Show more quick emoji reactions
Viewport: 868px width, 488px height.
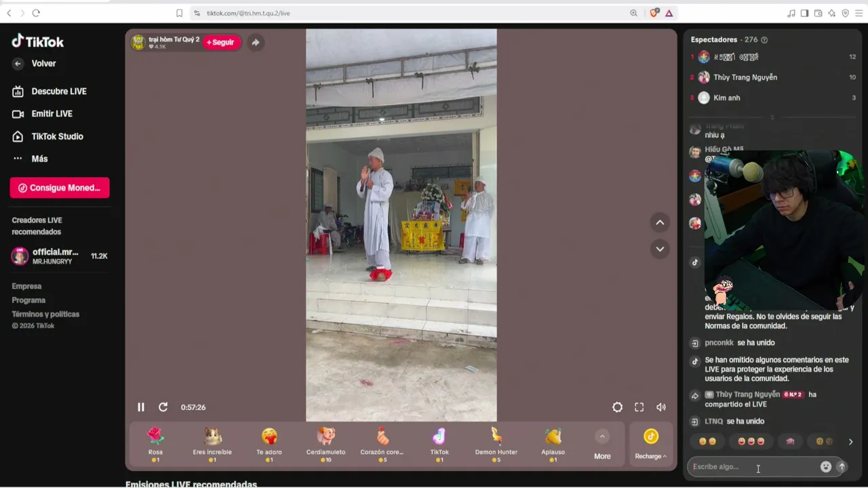[x=850, y=442]
